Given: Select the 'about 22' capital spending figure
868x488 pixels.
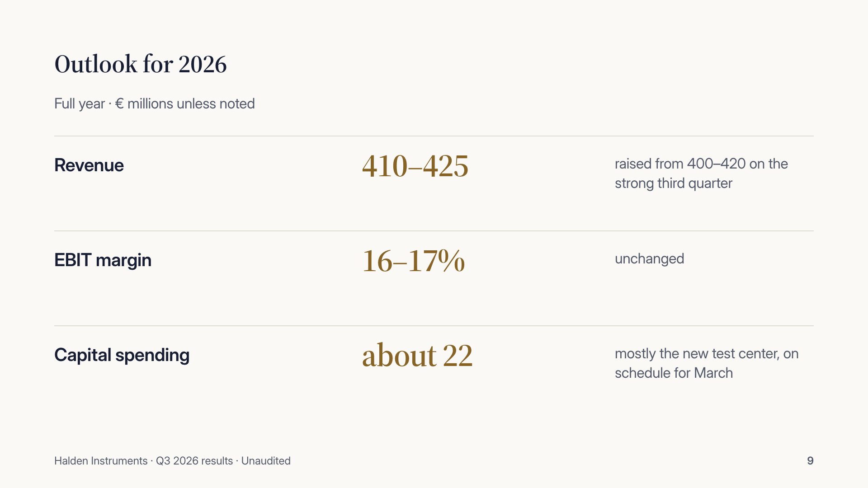Looking at the screenshot, I should point(417,355).
